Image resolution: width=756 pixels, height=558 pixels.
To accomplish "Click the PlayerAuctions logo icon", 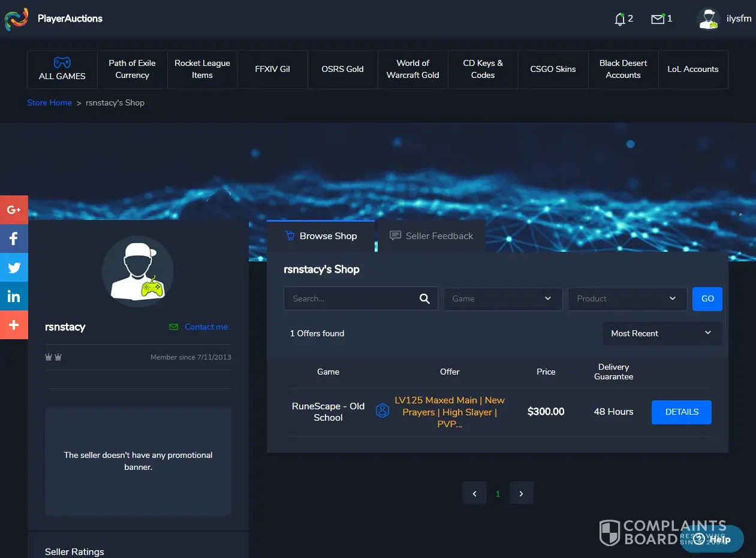I will 16,19.
